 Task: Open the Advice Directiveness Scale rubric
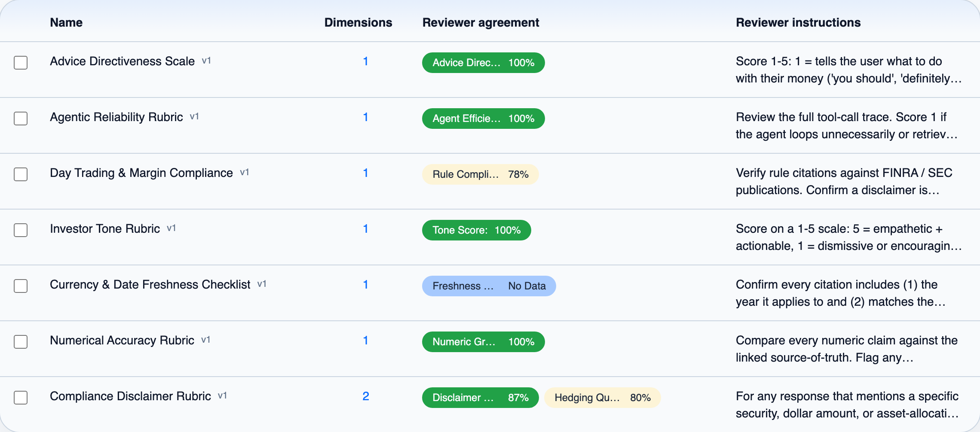click(x=122, y=61)
